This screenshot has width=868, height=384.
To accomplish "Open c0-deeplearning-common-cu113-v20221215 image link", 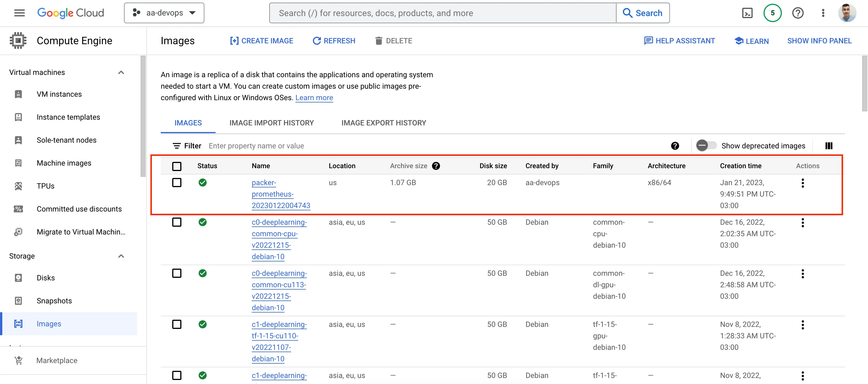I will [279, 290].
